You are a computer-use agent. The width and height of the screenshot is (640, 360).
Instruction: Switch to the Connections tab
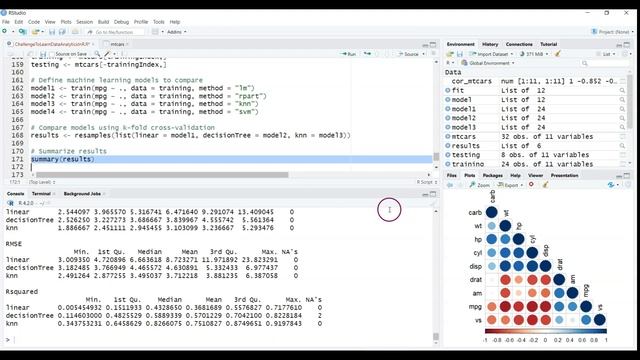519,44
